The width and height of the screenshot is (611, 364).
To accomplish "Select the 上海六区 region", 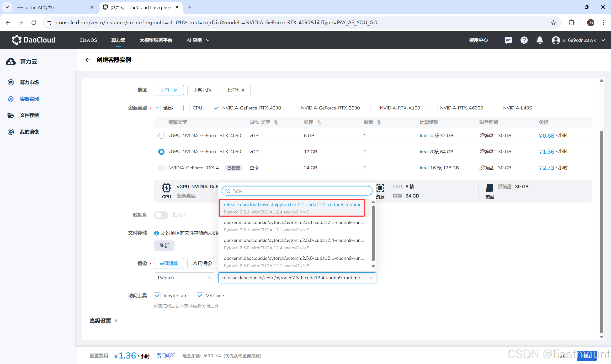I will tap(202, 90).
